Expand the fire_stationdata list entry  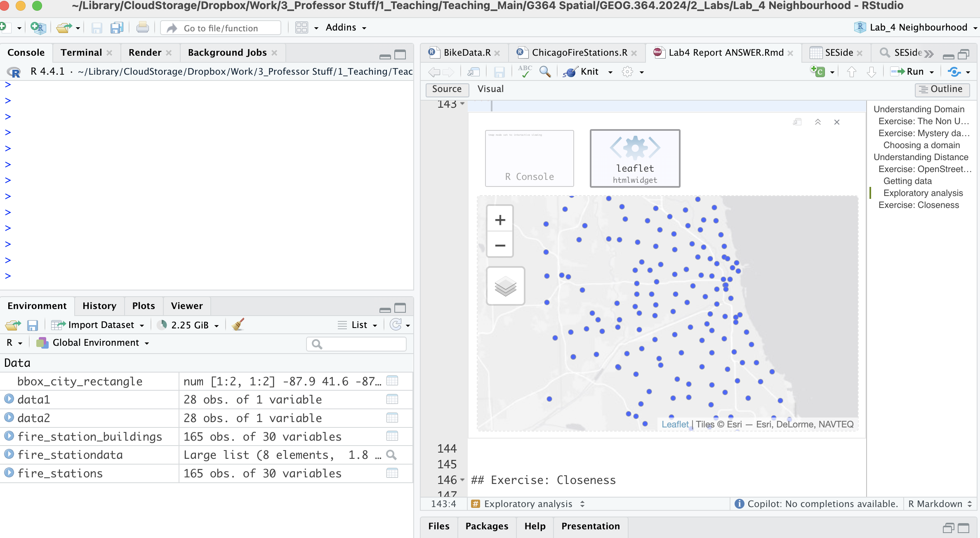click(9, 455)
